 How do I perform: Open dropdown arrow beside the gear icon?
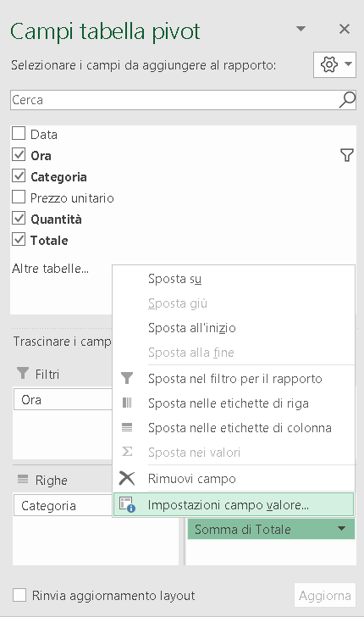click(x=348, y=64)
